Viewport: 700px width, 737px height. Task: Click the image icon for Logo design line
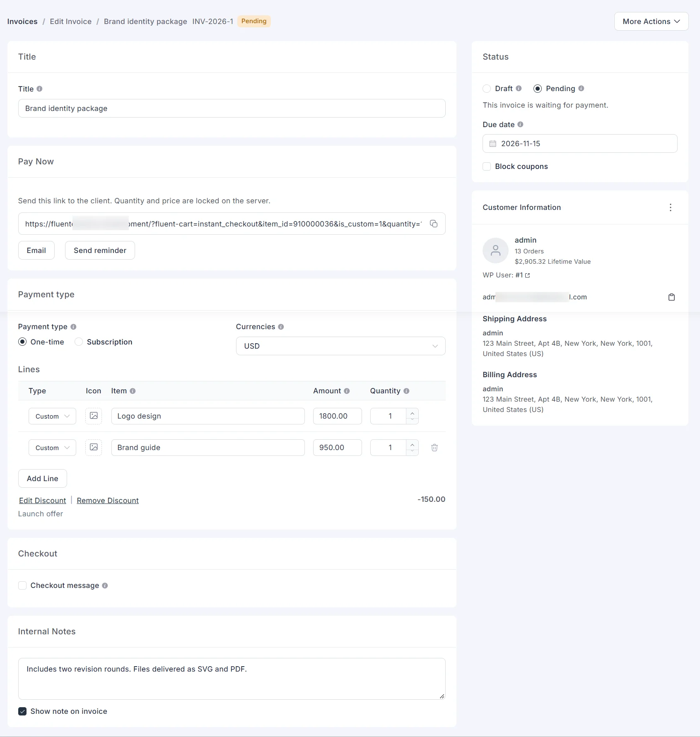click(x=94, y=416)
